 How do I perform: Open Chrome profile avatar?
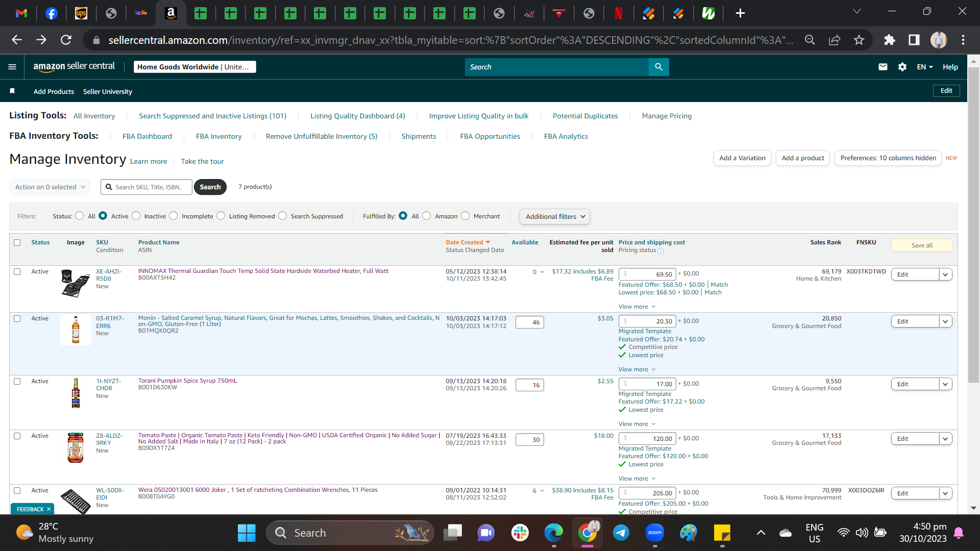[939, 40]
